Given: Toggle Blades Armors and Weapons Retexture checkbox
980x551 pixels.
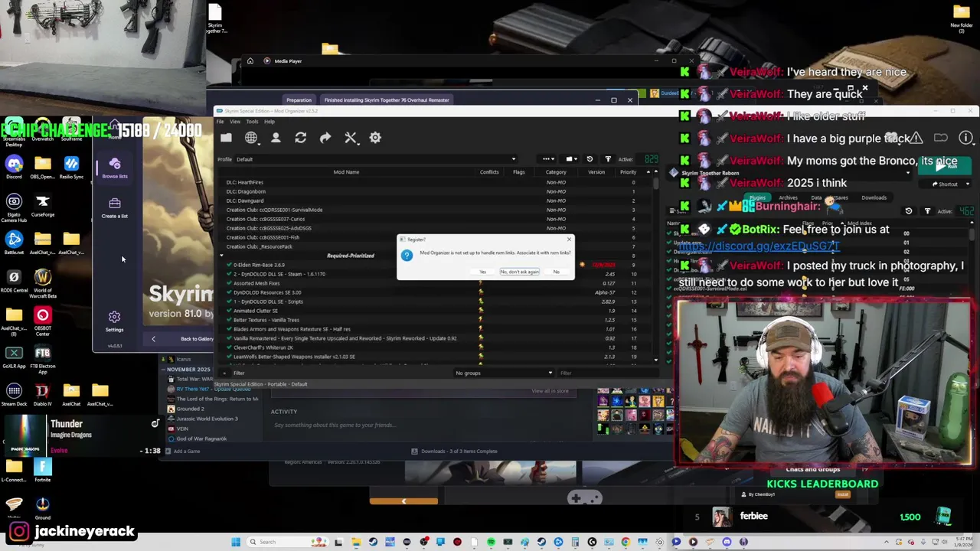Looking at the screenshot, I should pyautogui.click(x=229, y=329).
